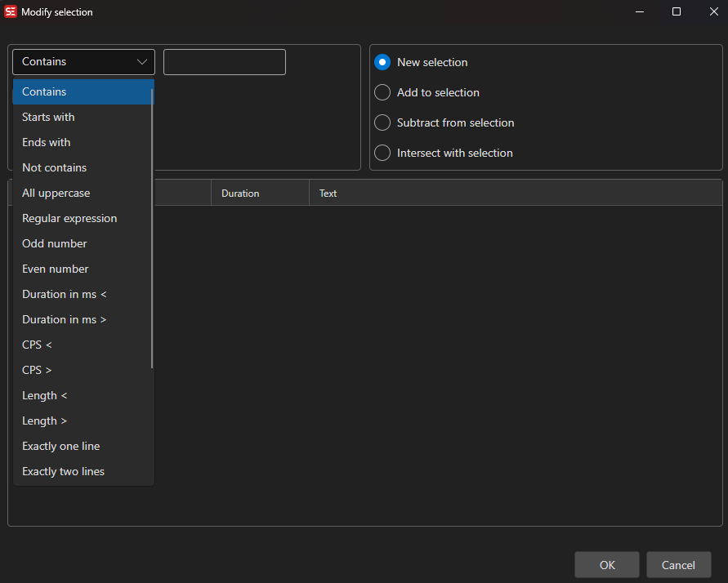The width and height of the screenshot is (728, 583).
Task: Confirm with the OK button
Action: pos(606,564)
